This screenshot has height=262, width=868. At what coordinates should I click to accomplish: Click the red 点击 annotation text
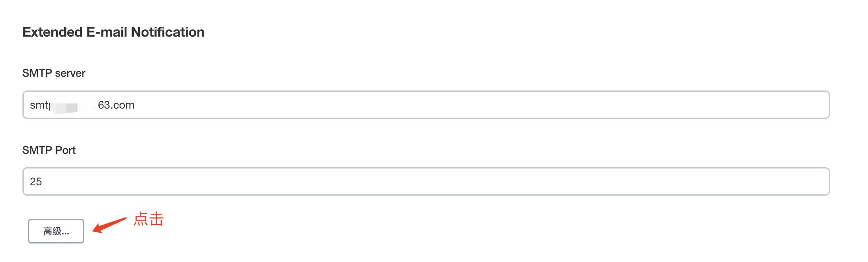click(148, 219)
